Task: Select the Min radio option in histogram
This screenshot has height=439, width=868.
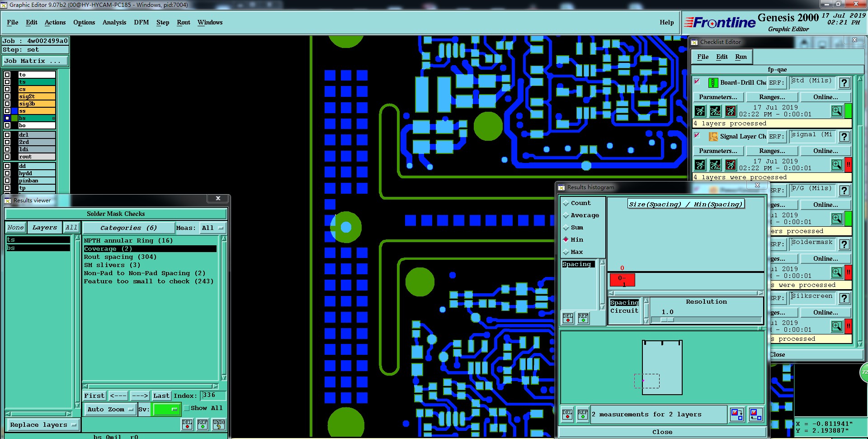Action: 566,239
